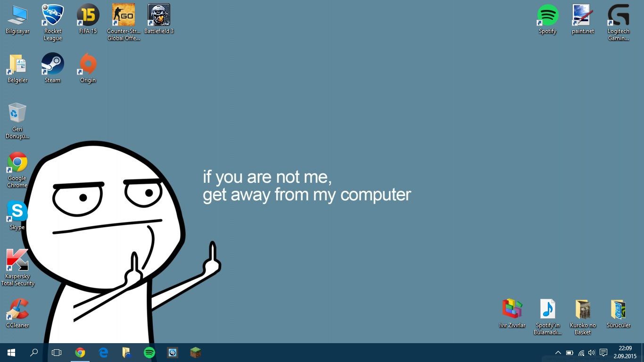Open the Windows Start menu

[11, 353]
